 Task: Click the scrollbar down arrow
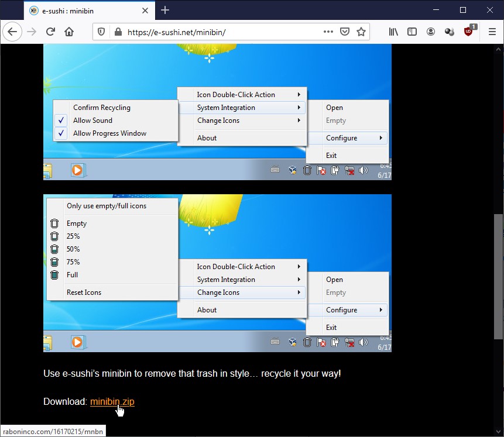[x=498, y=432]
